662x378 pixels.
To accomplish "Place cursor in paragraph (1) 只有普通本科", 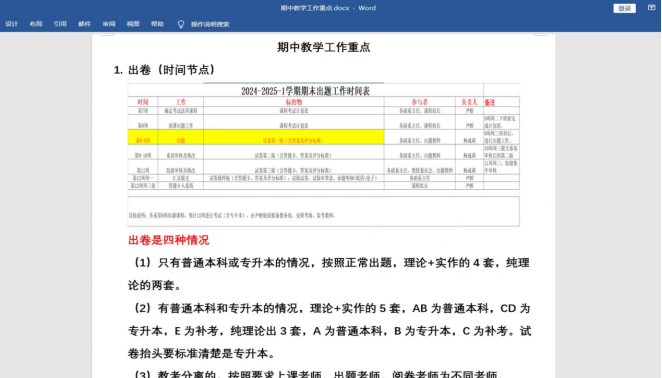I will [329, 274].
